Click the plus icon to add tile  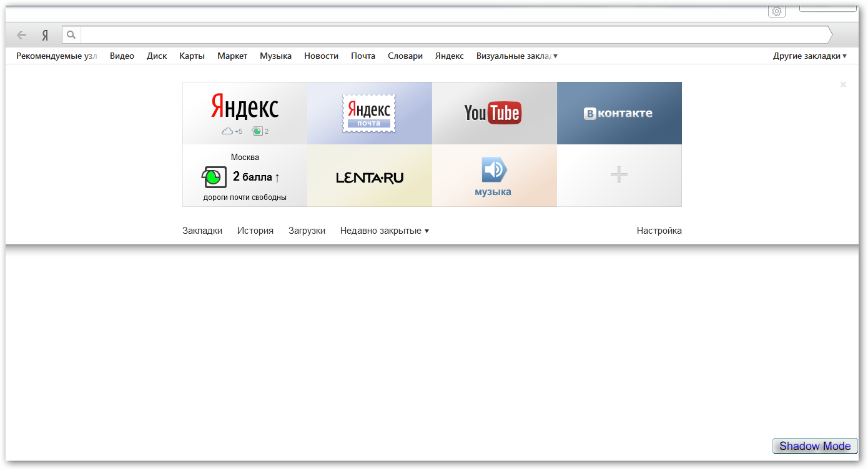coord(619,175)
